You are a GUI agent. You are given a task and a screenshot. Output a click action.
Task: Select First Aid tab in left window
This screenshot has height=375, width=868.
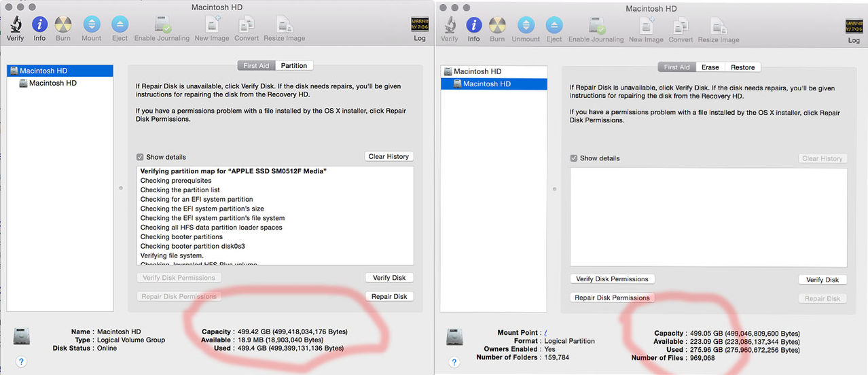pyautogui.click(x=256, y=65)
